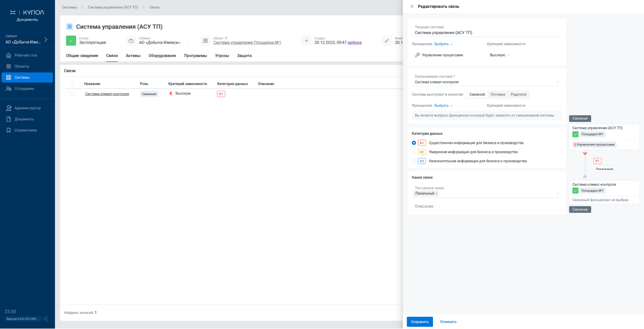Switch to Угрозы tab

coord(222,56)
